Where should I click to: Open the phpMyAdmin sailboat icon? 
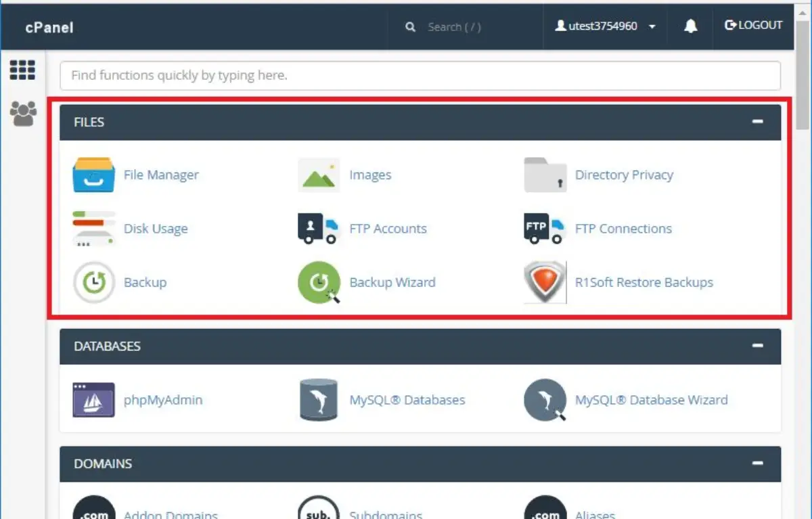93,400
